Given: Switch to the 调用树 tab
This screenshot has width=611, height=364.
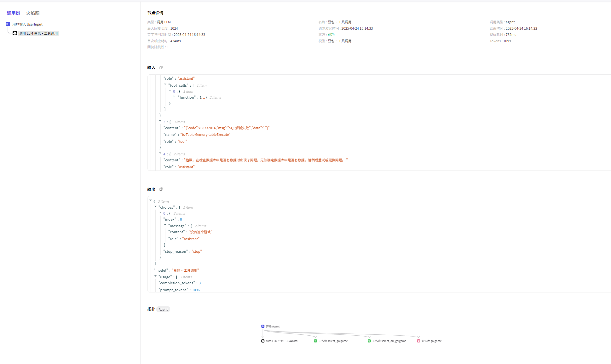Looking at the screenshot, I should pos(14,13).
